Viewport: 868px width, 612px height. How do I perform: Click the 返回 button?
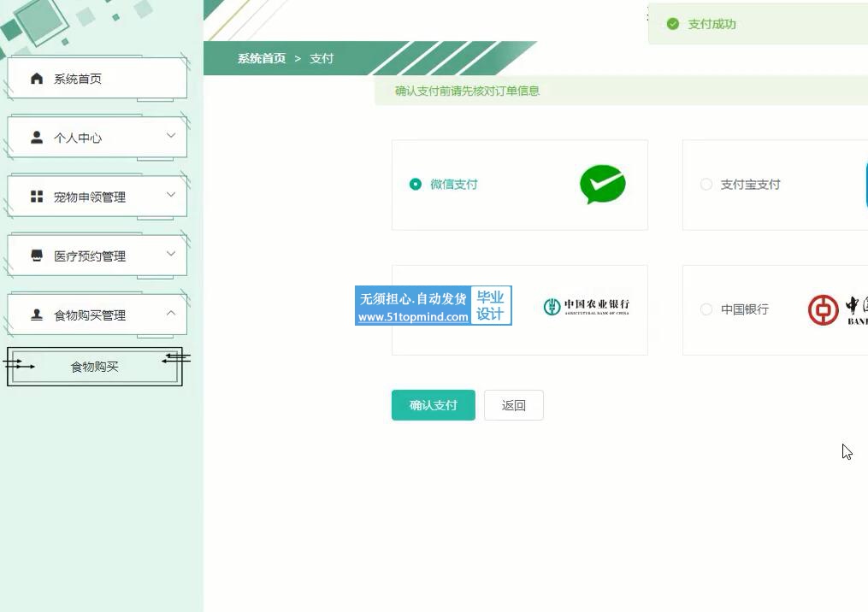pyautogui.click(x=514, y=405)
